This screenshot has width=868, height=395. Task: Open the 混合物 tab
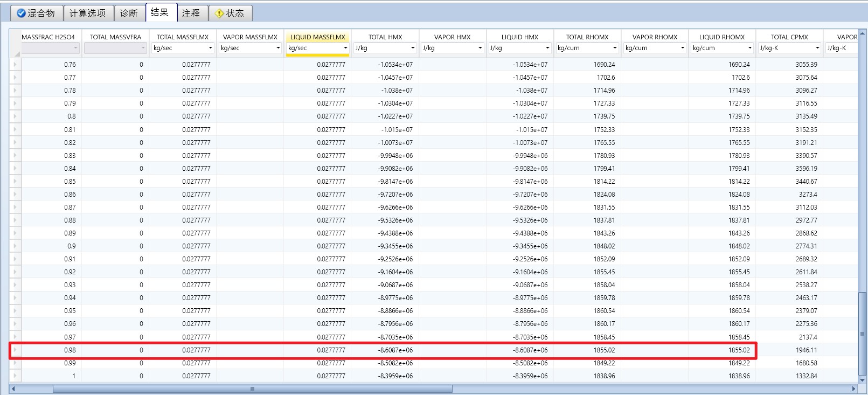click(x=37, y=13)
